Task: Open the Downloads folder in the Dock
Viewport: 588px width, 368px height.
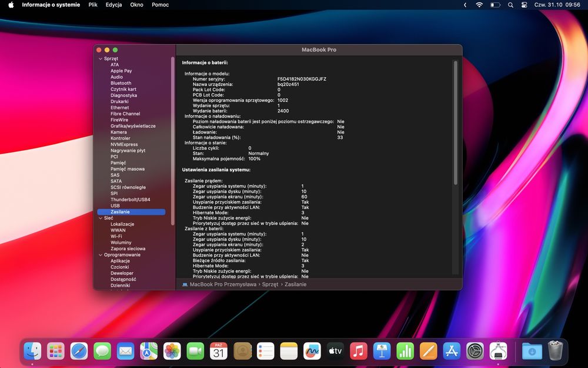Action: click(x=532, y=352)
